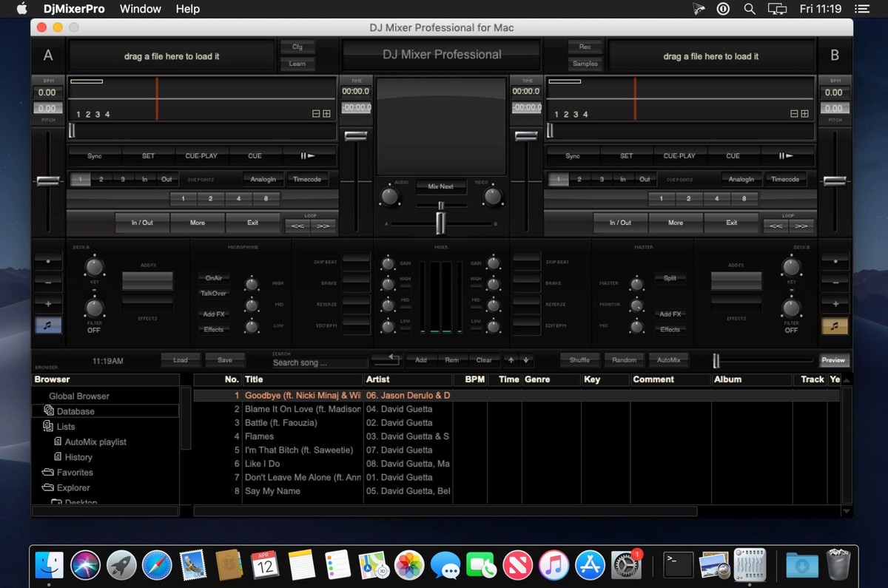Open the Samples panel

point(585,64)
